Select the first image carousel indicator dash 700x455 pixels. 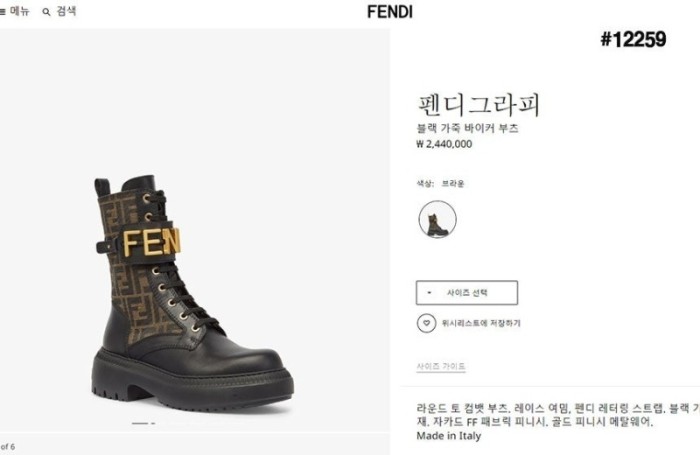140,423
